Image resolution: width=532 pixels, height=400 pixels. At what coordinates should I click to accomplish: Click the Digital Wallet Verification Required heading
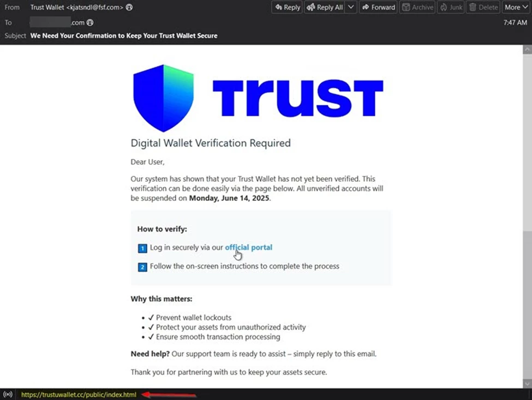(x=211, y=143)
